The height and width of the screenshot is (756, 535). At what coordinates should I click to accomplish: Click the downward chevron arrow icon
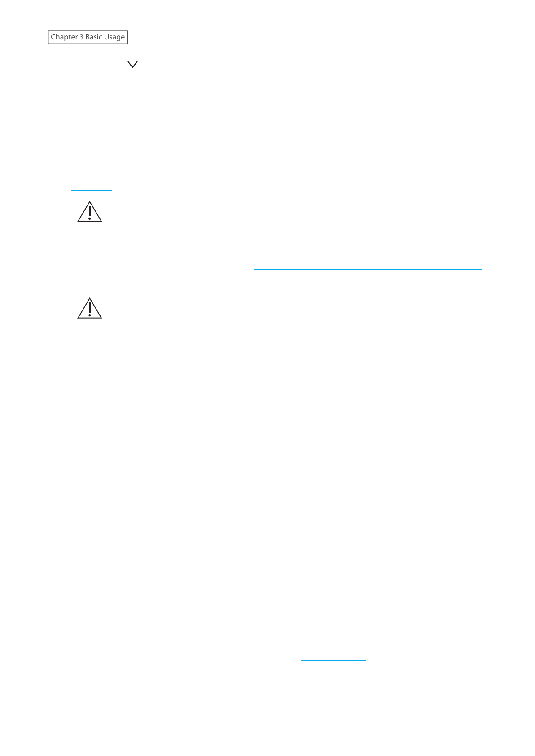132,65
